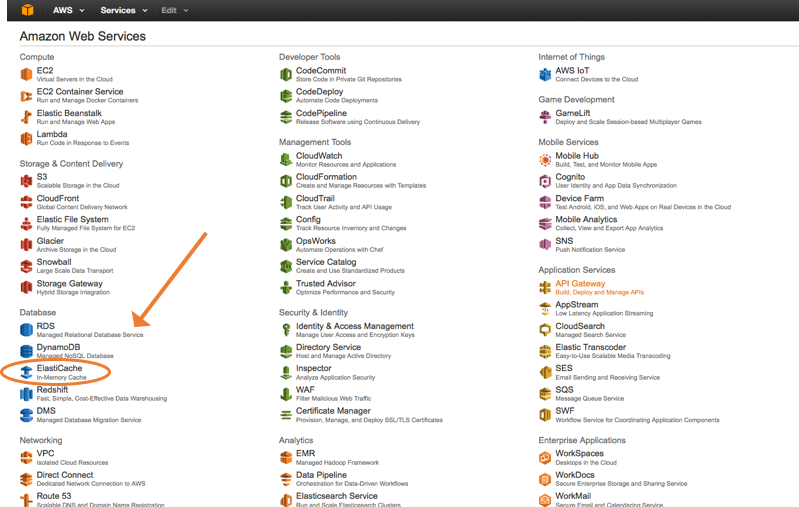Click the CloudWatch icon
The image size is (799, 507).
point(286,159)
